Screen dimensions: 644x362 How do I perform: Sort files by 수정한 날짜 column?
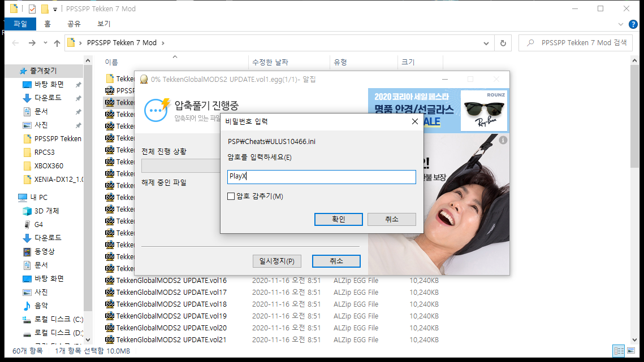coord(270,62)
